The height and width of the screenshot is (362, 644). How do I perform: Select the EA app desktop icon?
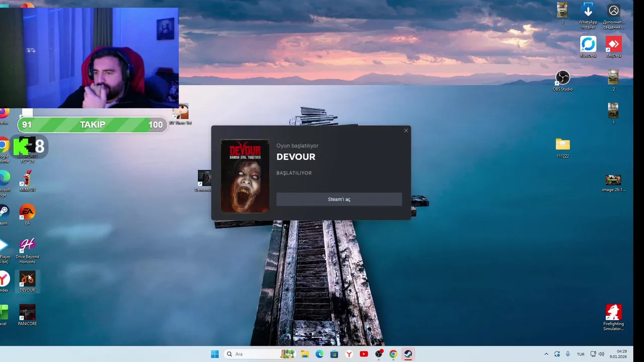27,215
